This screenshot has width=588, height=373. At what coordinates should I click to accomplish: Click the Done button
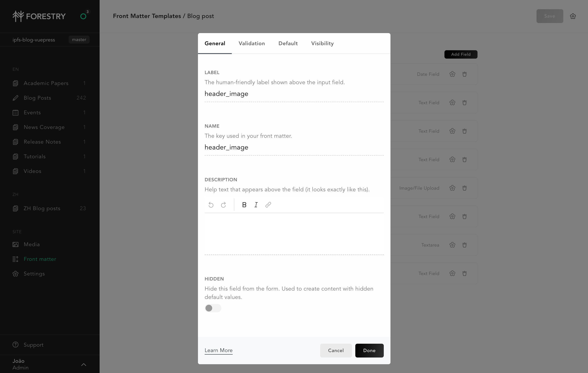[369, 350]
